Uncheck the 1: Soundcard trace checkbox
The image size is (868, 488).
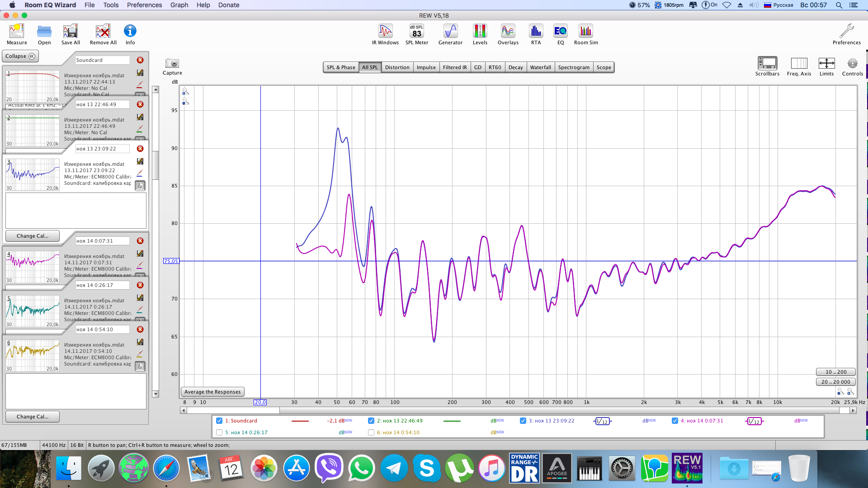[x=219, y=421]
